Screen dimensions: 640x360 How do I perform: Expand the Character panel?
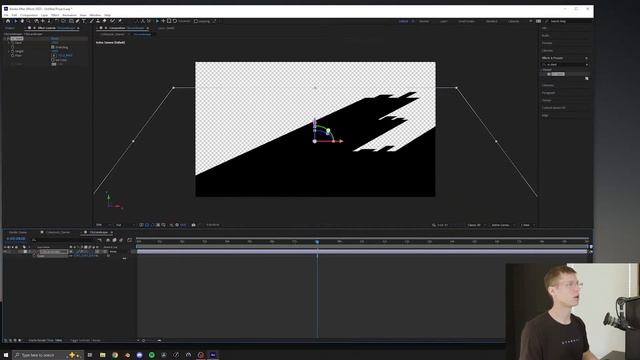(x=548, y=85)
